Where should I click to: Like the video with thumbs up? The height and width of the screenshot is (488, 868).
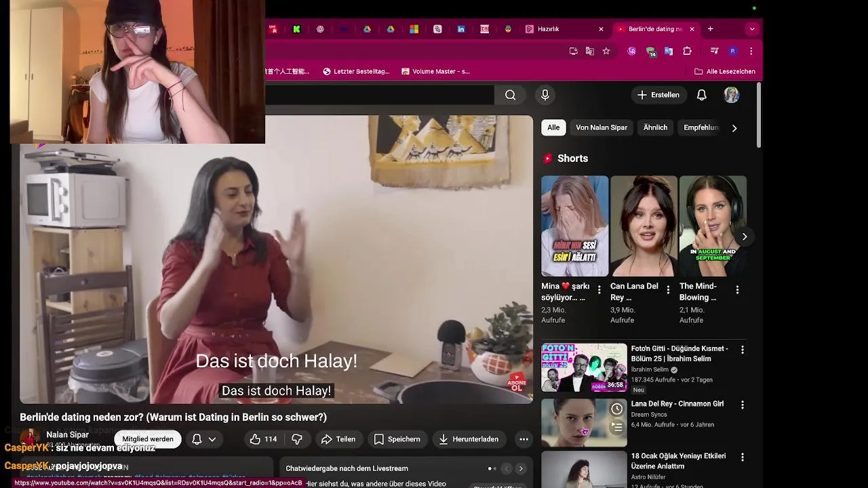pyautogui.click(x=263, y=439)
